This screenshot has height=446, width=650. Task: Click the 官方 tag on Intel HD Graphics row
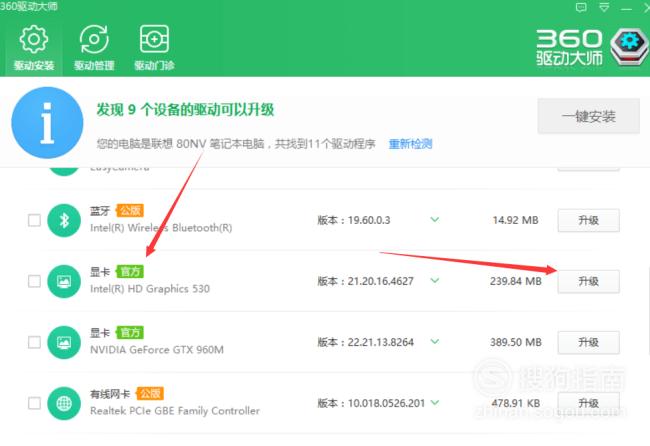(x=130, y=271)
